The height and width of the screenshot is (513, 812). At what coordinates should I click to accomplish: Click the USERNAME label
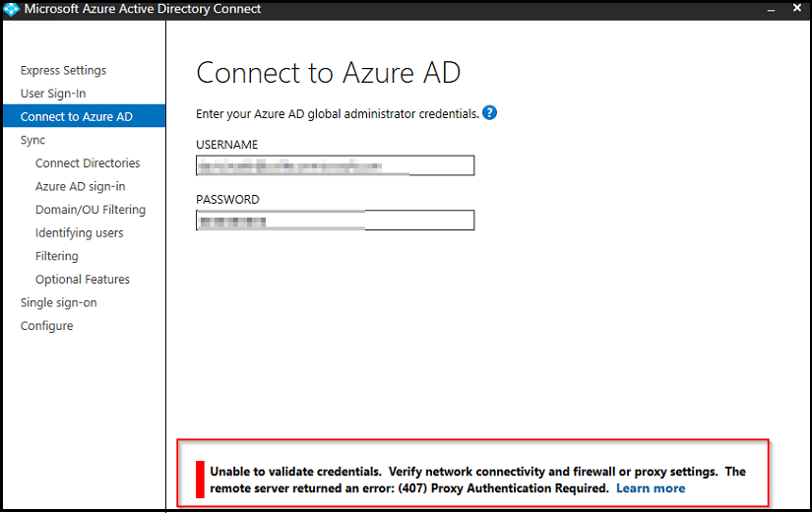(226, 145)
